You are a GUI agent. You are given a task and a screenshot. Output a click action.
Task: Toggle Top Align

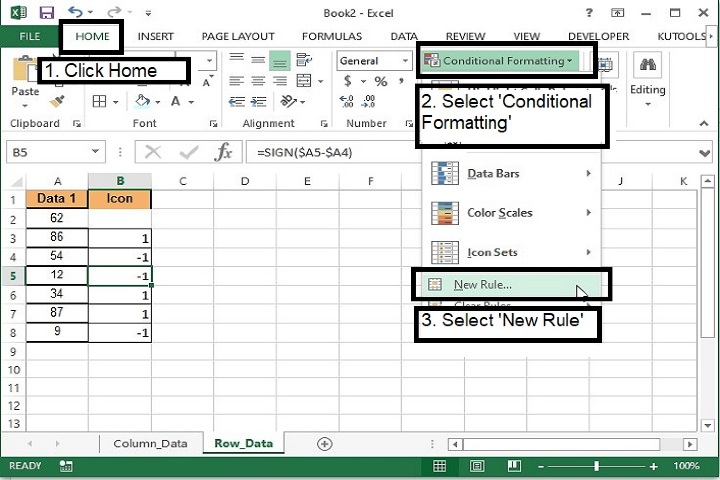pyautogui.click(x=237, y=60)
